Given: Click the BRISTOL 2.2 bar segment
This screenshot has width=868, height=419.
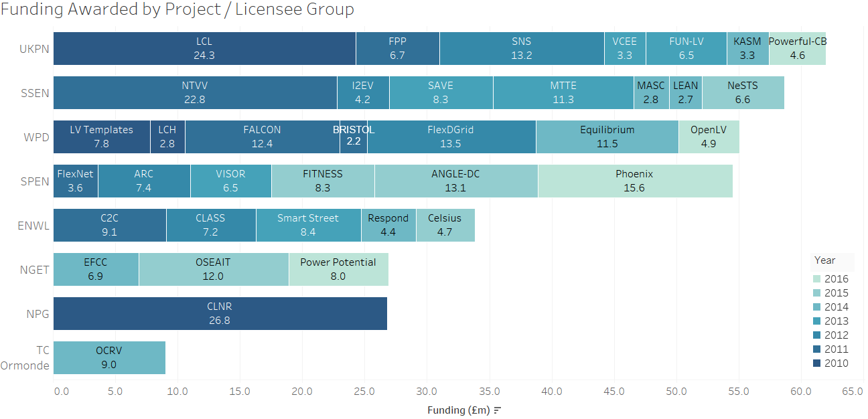Looking at the screenshot, I should 354,137.
